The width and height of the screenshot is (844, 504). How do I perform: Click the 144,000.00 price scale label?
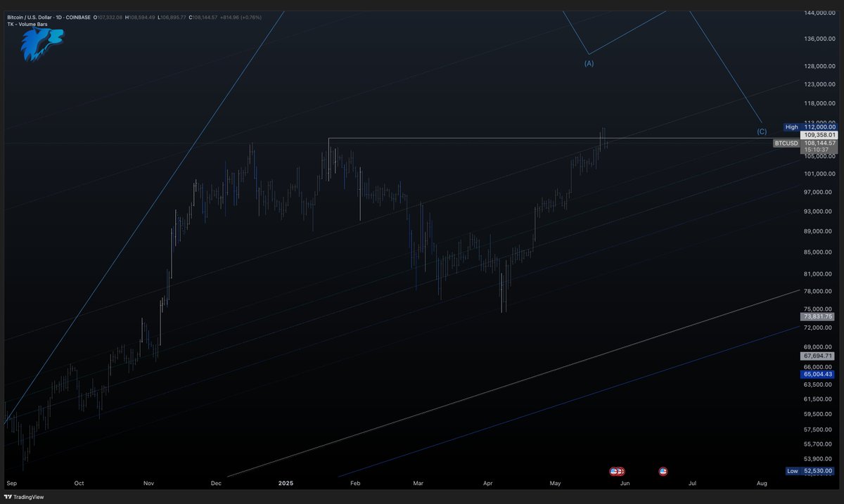click(x=819, y=13)
